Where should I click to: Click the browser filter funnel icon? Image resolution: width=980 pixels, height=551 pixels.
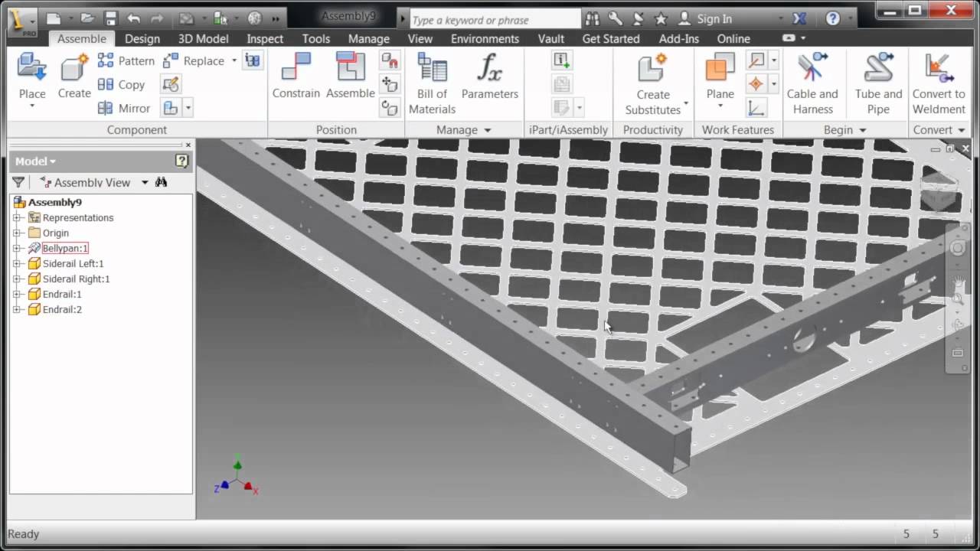click(18, 182)
